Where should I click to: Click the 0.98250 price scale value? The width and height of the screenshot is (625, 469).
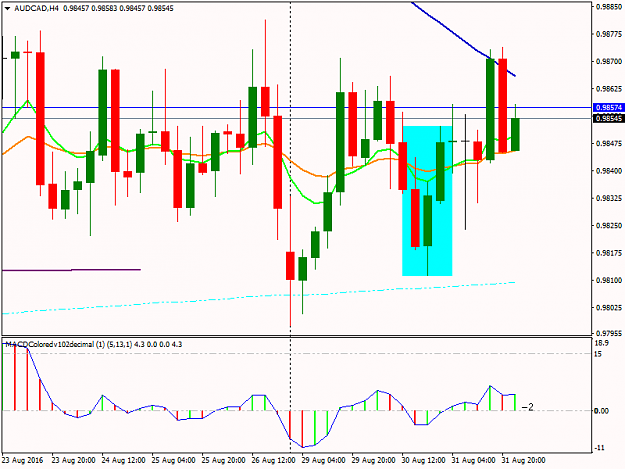coord(609,226)
